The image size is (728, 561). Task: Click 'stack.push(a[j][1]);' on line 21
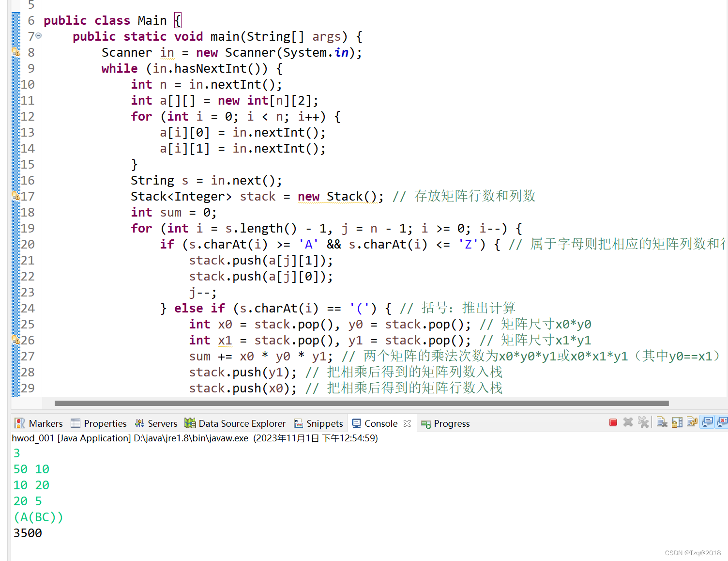coord(261,260)
